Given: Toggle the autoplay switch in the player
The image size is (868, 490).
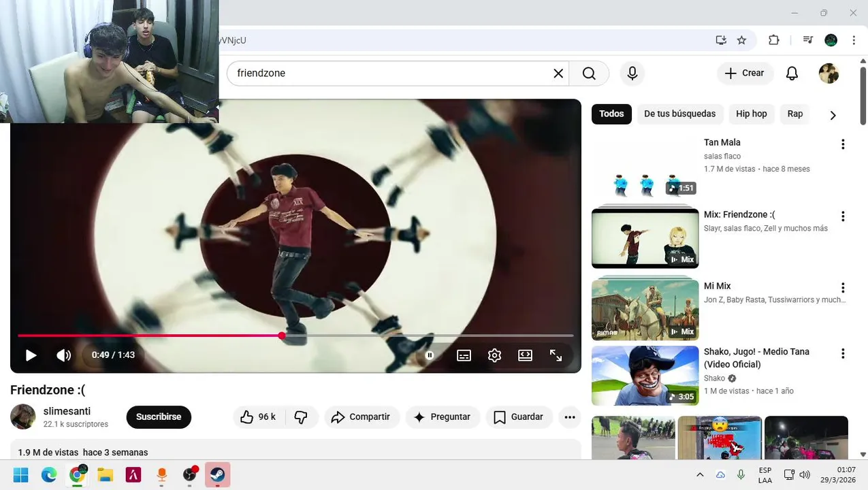Looking at the screenshot, I should click(x=430, y=355).
